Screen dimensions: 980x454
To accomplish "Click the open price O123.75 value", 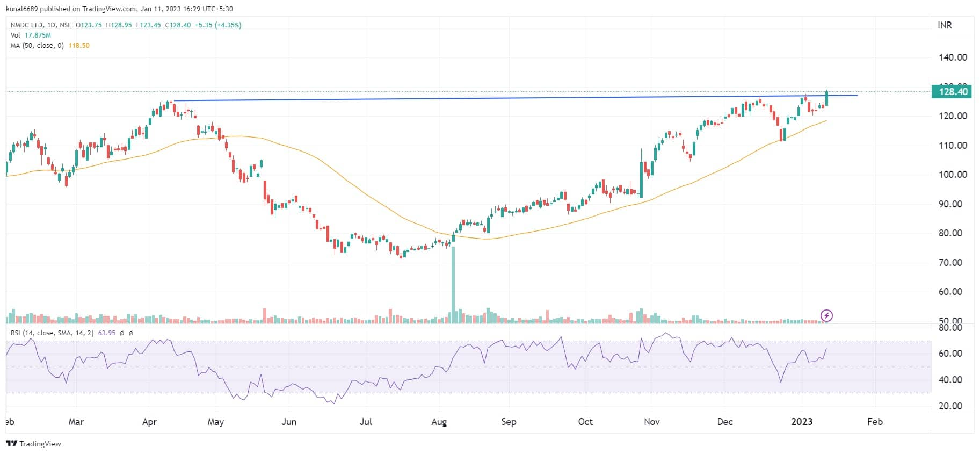I will pyautogui.click(x=89, y=25).
